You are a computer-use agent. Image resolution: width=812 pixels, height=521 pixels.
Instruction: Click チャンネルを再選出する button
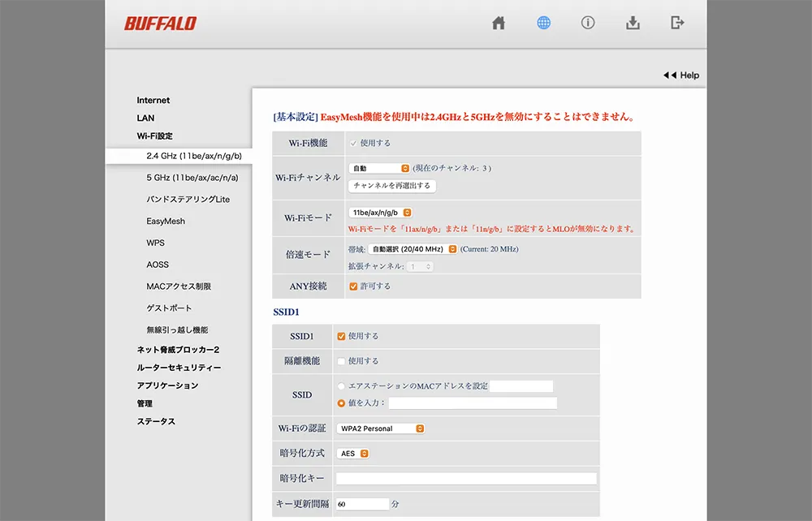pyautogui.click(x=392, y=186)
